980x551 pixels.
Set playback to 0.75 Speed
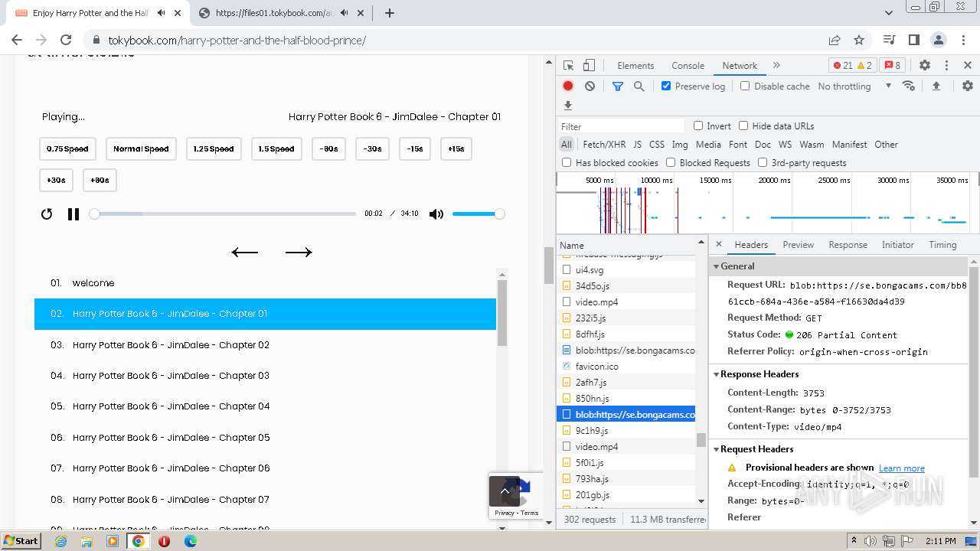pyautogui.click(x=67, y=149)
